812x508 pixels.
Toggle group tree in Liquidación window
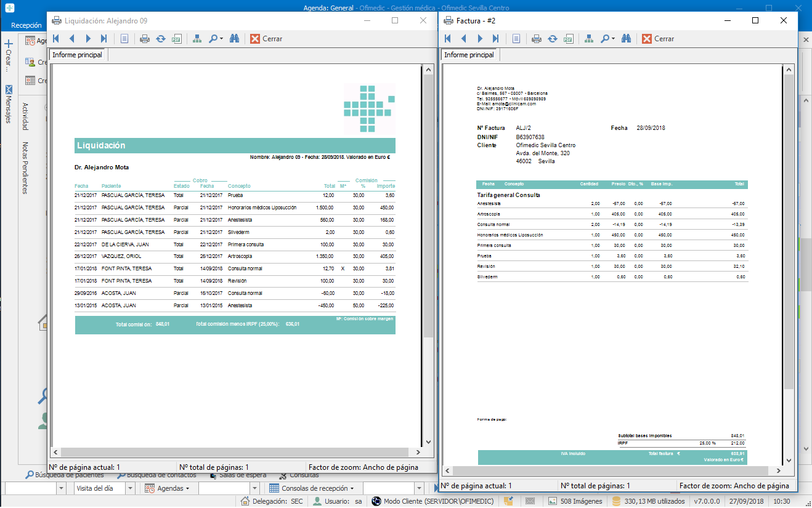[197, 39]
